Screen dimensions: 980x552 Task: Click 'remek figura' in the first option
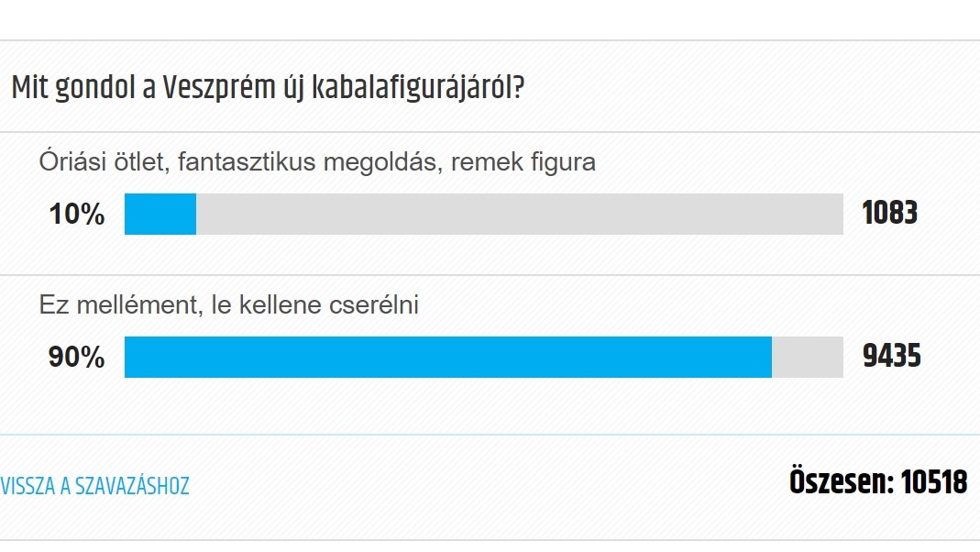523,162
